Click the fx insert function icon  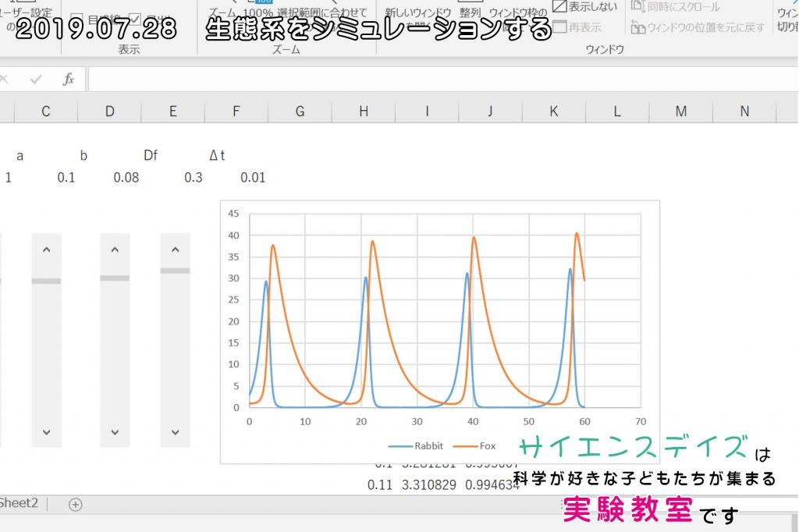click(x=69, y=79)
